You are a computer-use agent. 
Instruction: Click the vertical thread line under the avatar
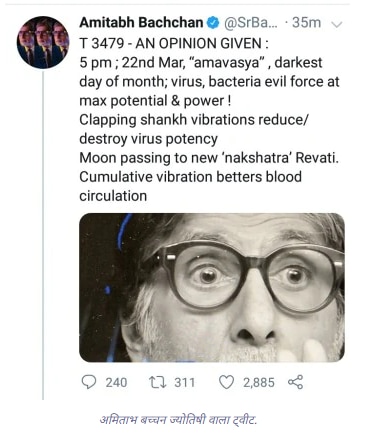pyautogui.click(x=43, y=235)
